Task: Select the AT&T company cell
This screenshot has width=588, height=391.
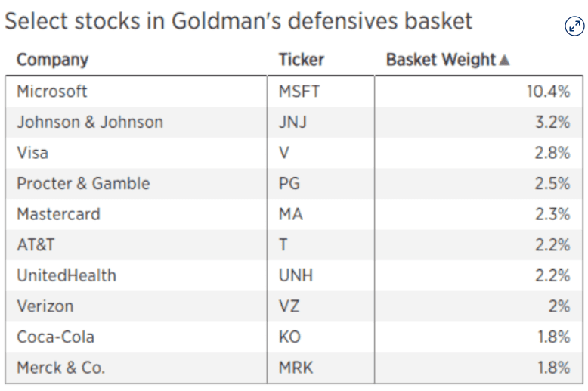Action: click(x=36, y=245)
